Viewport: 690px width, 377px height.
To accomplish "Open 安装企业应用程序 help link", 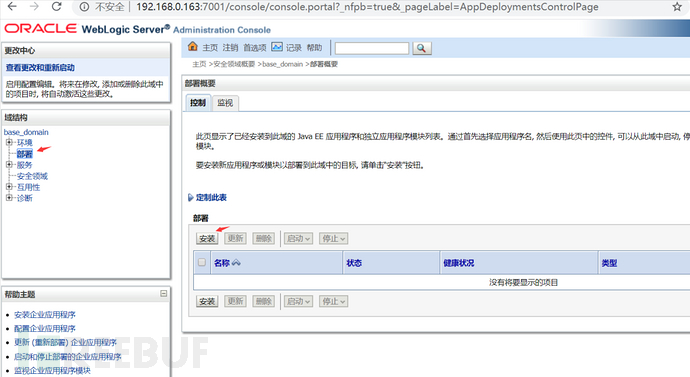I will (45, 315).
